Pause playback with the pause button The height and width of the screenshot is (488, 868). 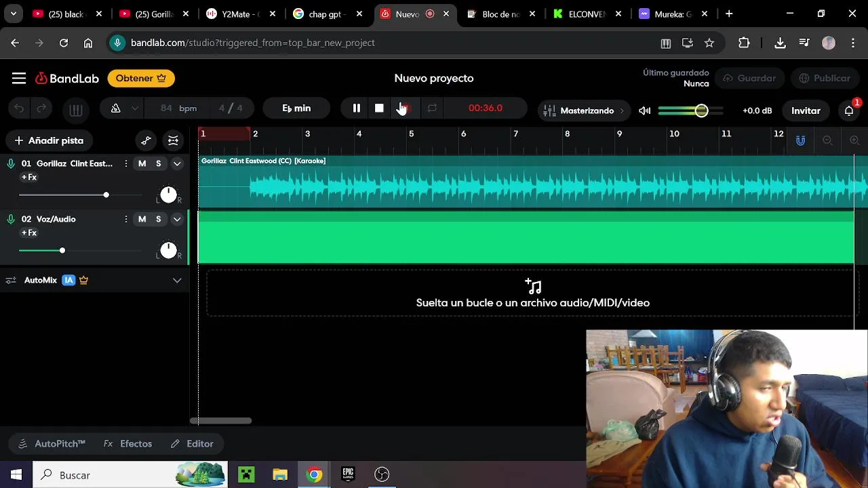pos(357,108)
